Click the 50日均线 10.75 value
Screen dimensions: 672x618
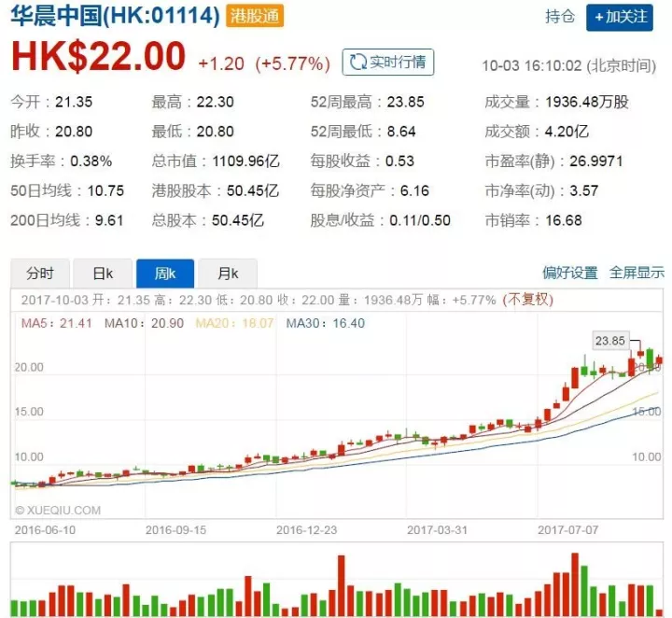point(105,190)
